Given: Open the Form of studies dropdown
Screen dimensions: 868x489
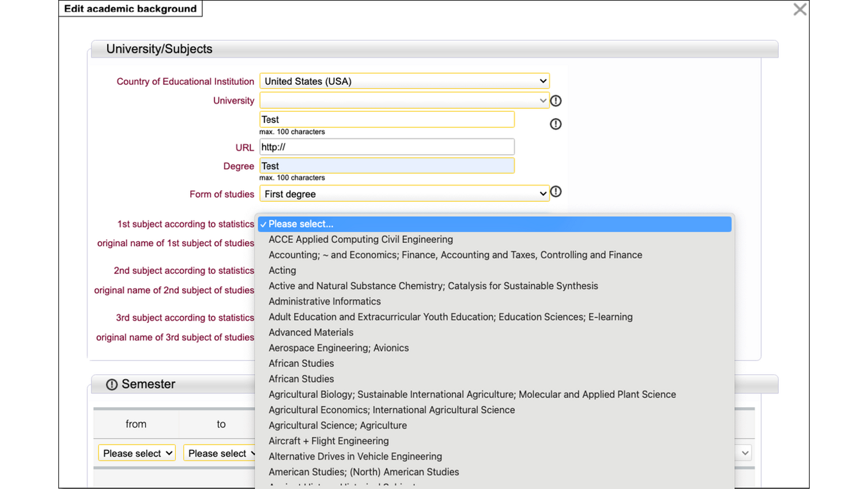Looking at the screenshot, I should [x=404, y=194].
